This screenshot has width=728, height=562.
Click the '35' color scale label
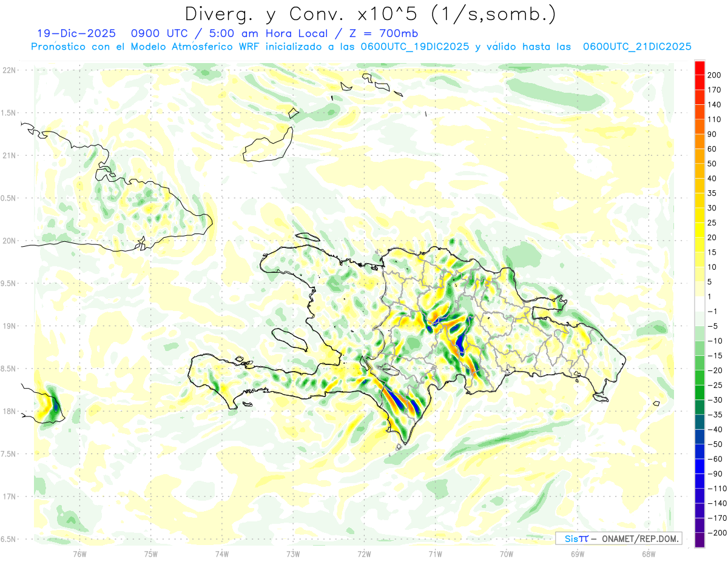(712, 193)
